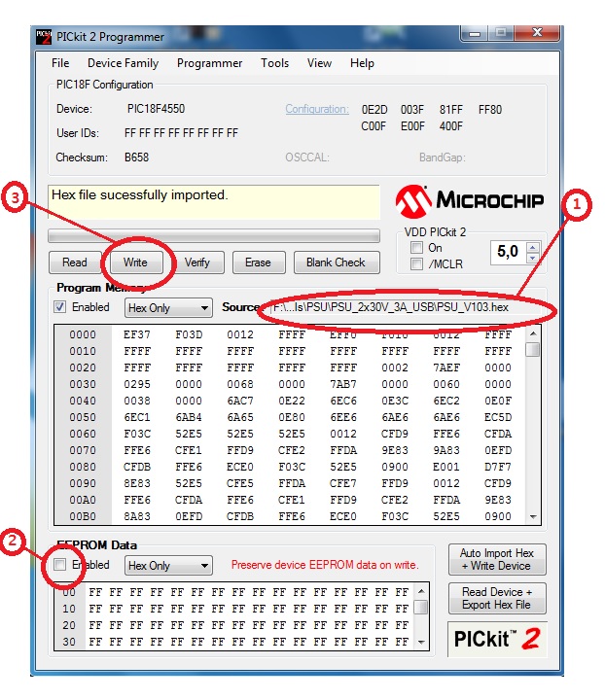The width and height of the screenshot is (605, 700).
Task: Open the View menu
Action: click(x=319, y=63)
